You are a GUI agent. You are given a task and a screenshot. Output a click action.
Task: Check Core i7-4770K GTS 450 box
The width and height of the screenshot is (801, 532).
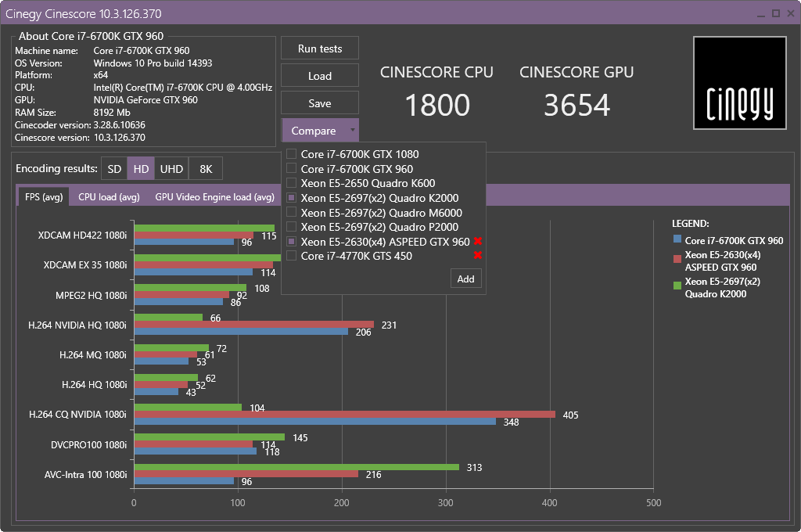click(x=291, y=256)
